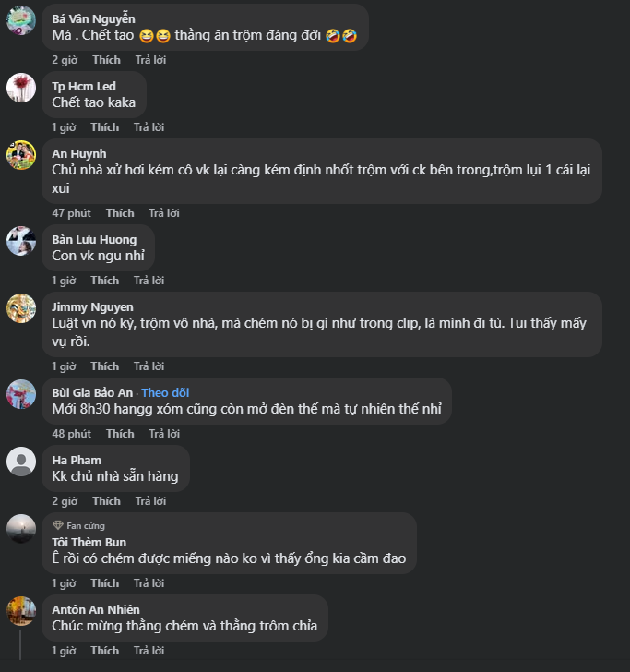Reply to Ha Pham's comment
630x672 pixels.
click(149, 501)
